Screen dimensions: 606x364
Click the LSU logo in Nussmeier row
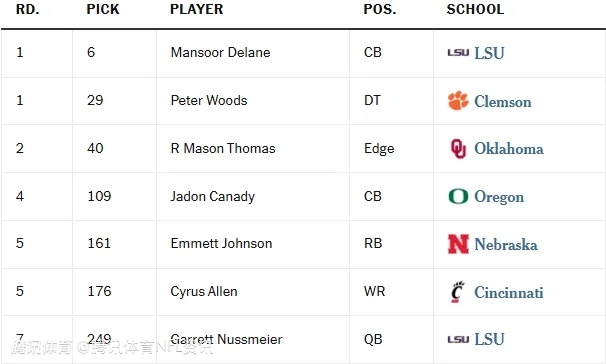tap(458, 340)
